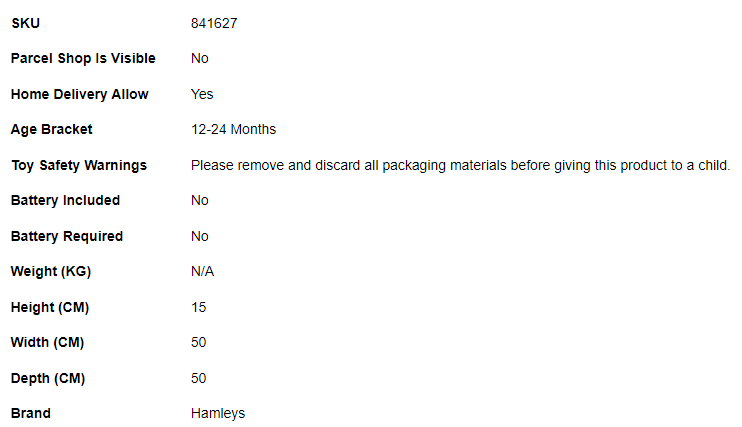Click the Home Delivery Allow label
Image resolution: width=742 pixels, height=427 pixels.
pyautogui.click(x=79, y=94)
